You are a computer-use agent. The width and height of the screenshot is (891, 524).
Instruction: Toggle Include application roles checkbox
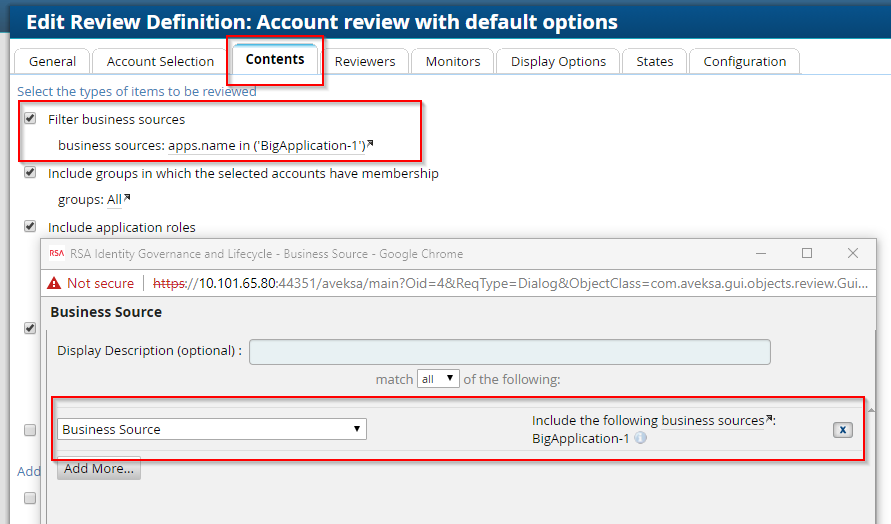pyautogui.click(x=30, y=227)
